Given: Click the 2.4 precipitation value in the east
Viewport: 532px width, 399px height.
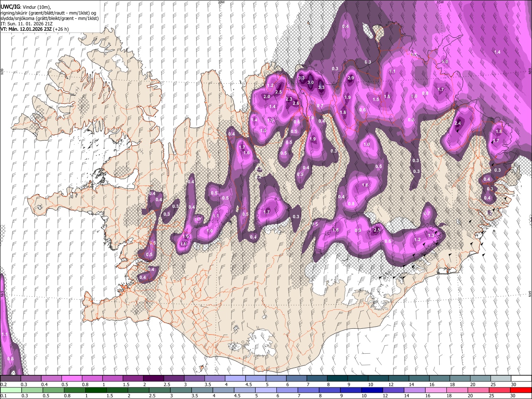Looking at the screenshot, I should (x=458, y=123).
